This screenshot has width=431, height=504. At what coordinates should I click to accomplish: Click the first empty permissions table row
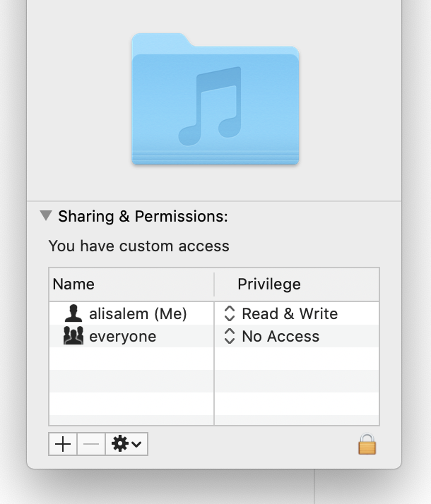pyautogui.click(x=214, y=359)
